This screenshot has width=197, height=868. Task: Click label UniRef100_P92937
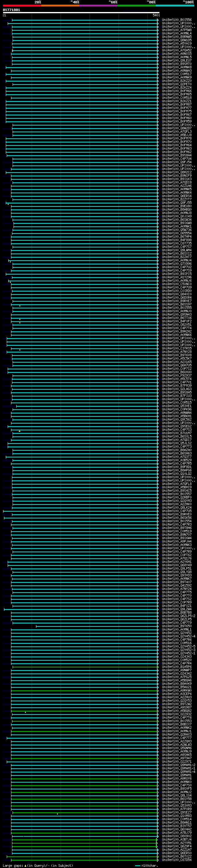(176, 376)
